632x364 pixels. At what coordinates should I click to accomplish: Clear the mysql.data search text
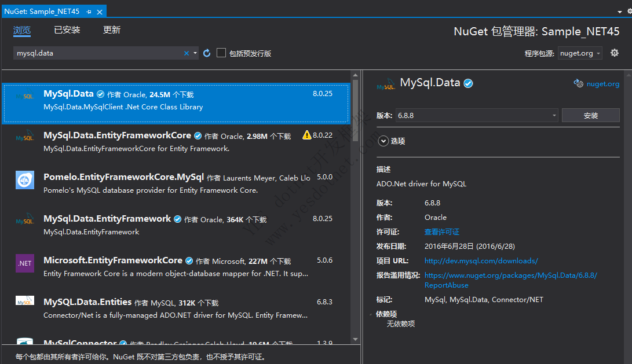(186, 53)
